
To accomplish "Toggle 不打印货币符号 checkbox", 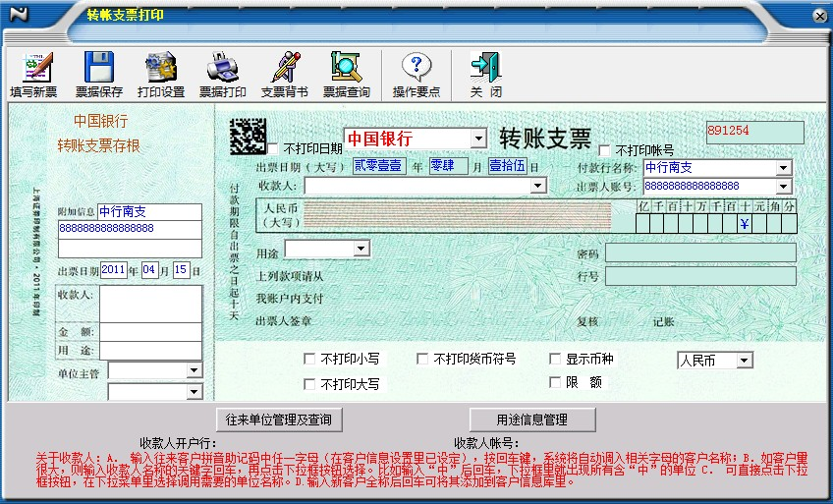I will [422, 359].
